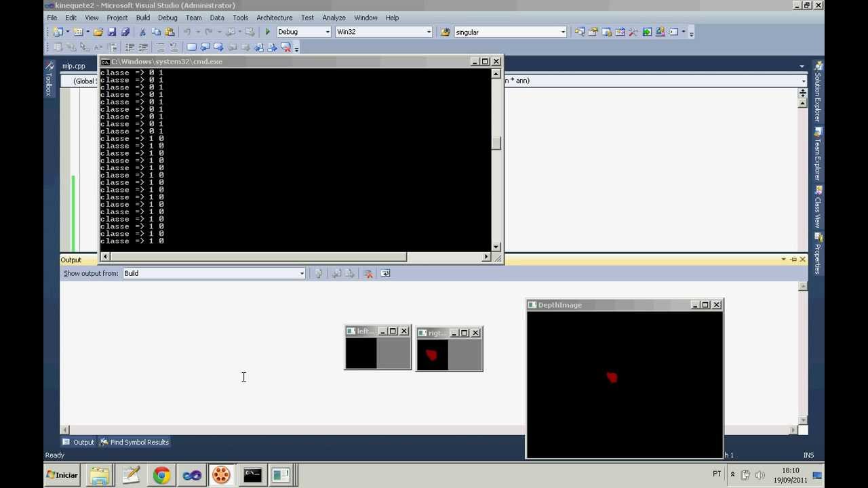Screen dimensions: 868x488
Task: Open the Team Explorer side tab
Action: [x=818, y=154]
